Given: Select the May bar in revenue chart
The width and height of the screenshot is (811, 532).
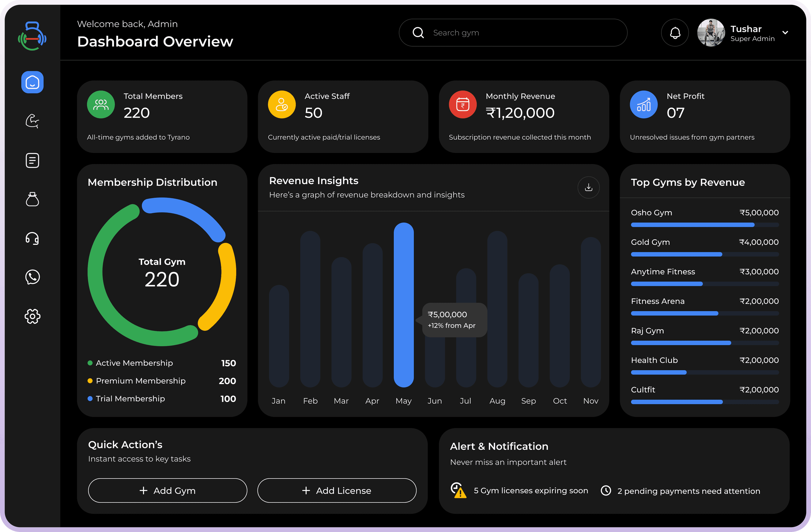Looking at the screenshot, I should coord(403,305).
